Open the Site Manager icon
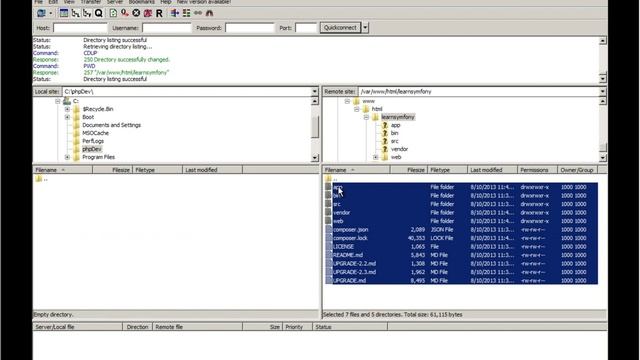 coord(41,13)
